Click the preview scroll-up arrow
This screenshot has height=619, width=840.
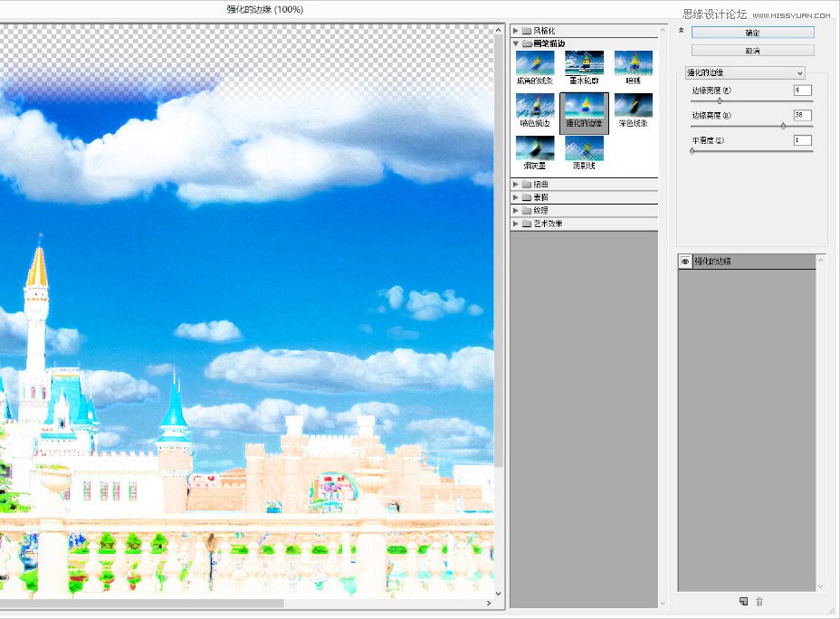point(499,31)
